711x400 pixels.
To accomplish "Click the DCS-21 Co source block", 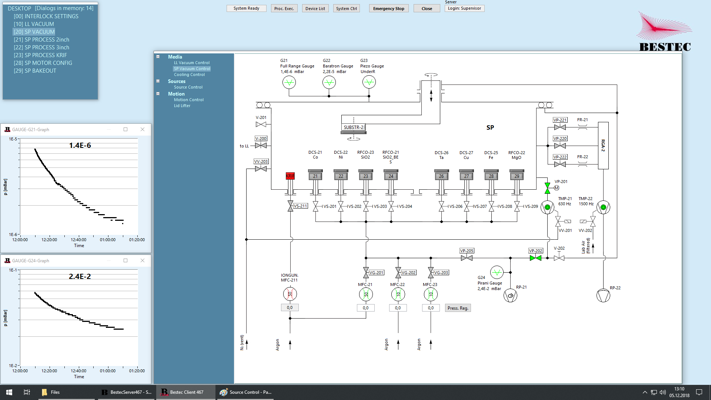I will pos(315,176).
